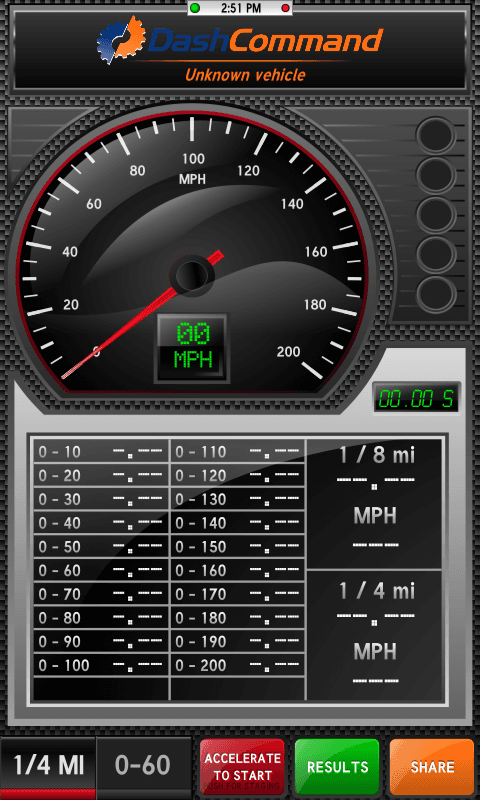This screenshot has height=800, width=480.
Task: Click the 2:51 PM clock
Action: tap(240, 8)
